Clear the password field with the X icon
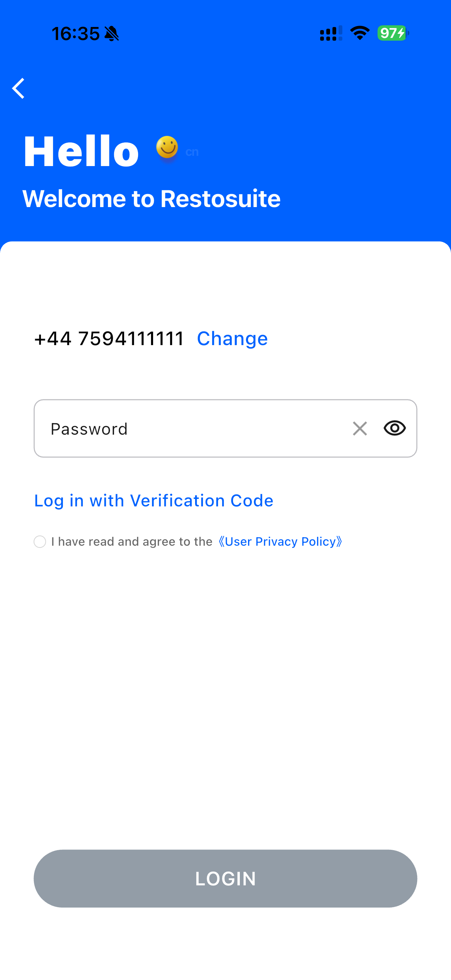 coord(360,428)
